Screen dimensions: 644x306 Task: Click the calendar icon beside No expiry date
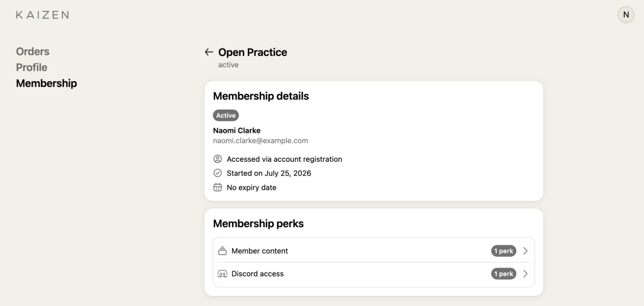(x=218, y=187)
